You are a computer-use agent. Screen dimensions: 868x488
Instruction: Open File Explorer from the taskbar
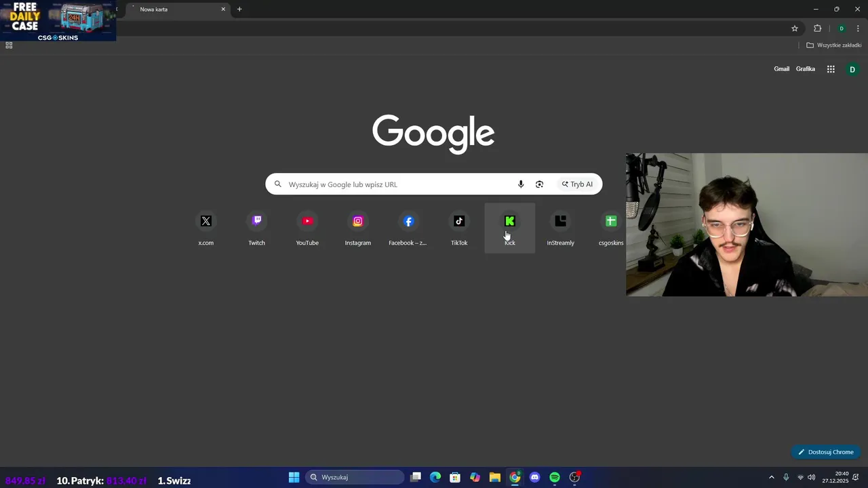[x=495, y=477]
